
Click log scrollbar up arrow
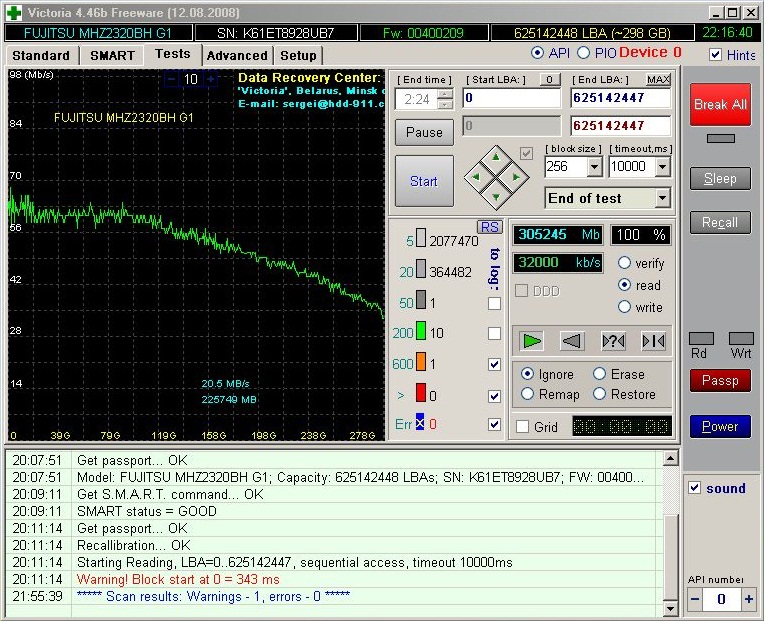(670, 458)
